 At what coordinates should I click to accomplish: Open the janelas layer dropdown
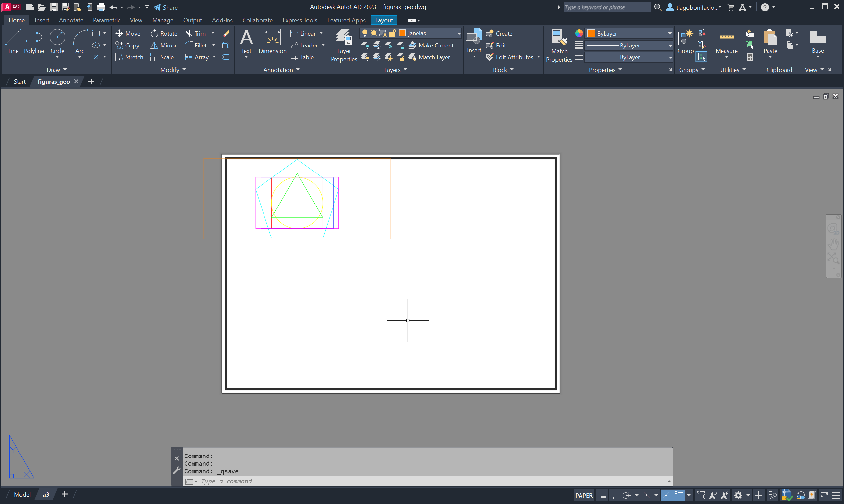pos(459,33)
